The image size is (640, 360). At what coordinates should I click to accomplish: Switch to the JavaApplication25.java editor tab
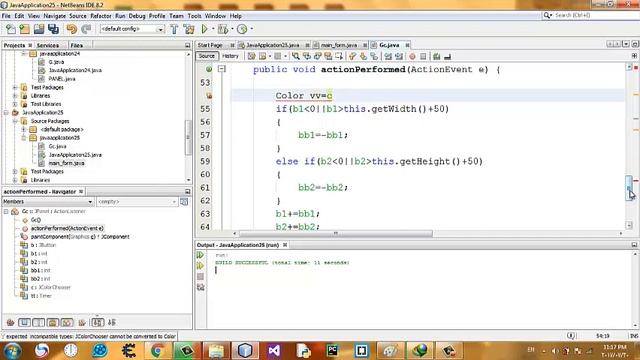coord(273,45)
